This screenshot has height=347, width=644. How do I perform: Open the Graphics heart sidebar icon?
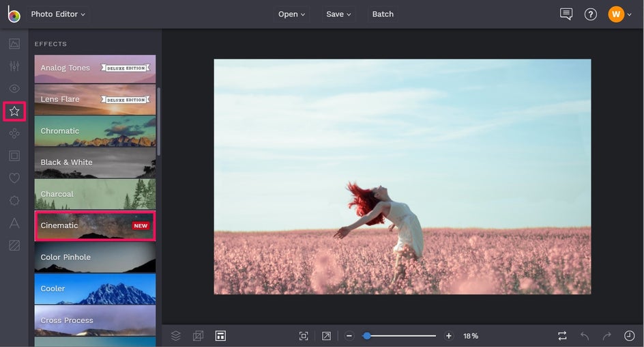click(14, 178)
